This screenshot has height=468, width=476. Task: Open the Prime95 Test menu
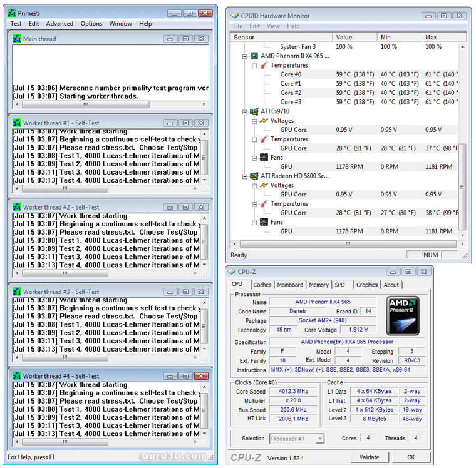pyautogui.click(x=16, y=24)
